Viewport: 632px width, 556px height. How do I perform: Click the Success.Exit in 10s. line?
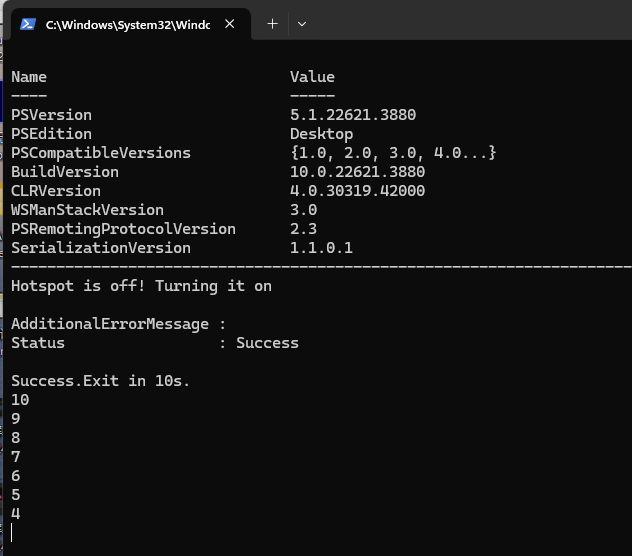tap(100, 381)
